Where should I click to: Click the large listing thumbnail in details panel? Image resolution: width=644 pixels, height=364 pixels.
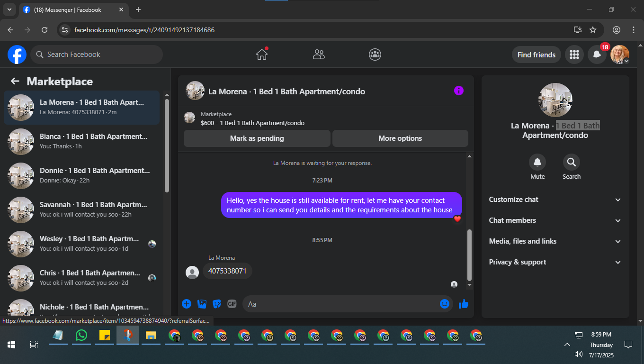point(555,100)
